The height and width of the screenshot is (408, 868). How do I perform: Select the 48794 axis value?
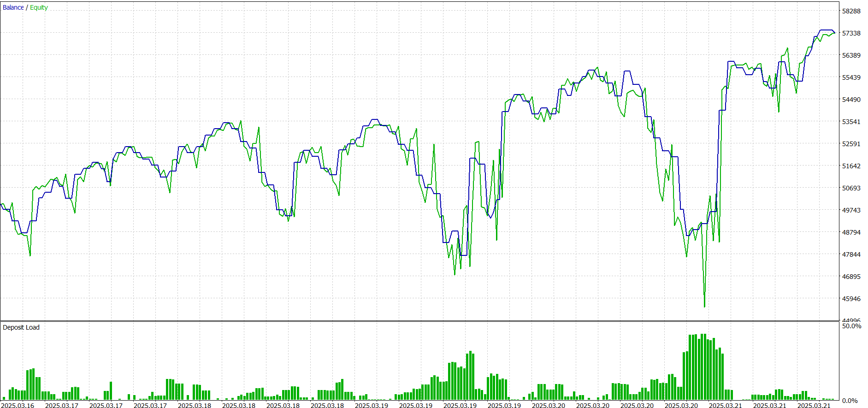(851, 232)
